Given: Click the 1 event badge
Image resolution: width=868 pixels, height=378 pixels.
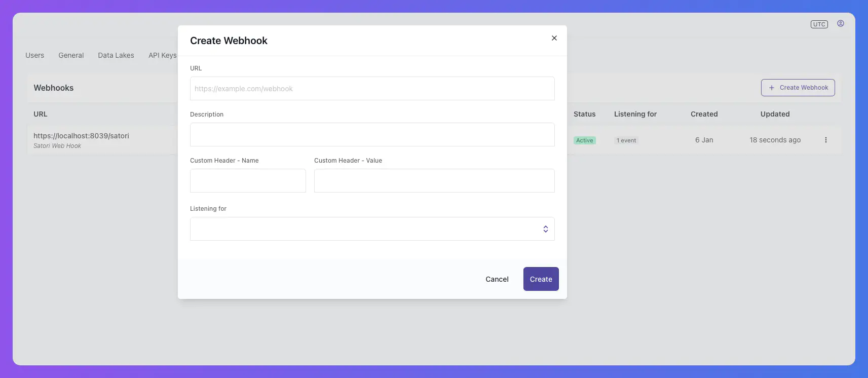Looking at the screenshot, I should (627, 140).
